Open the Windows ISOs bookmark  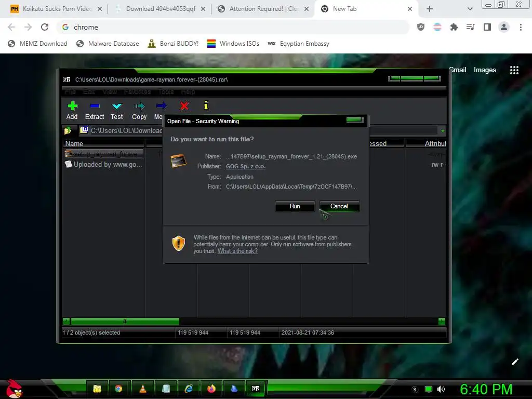(x=233, y=44)
